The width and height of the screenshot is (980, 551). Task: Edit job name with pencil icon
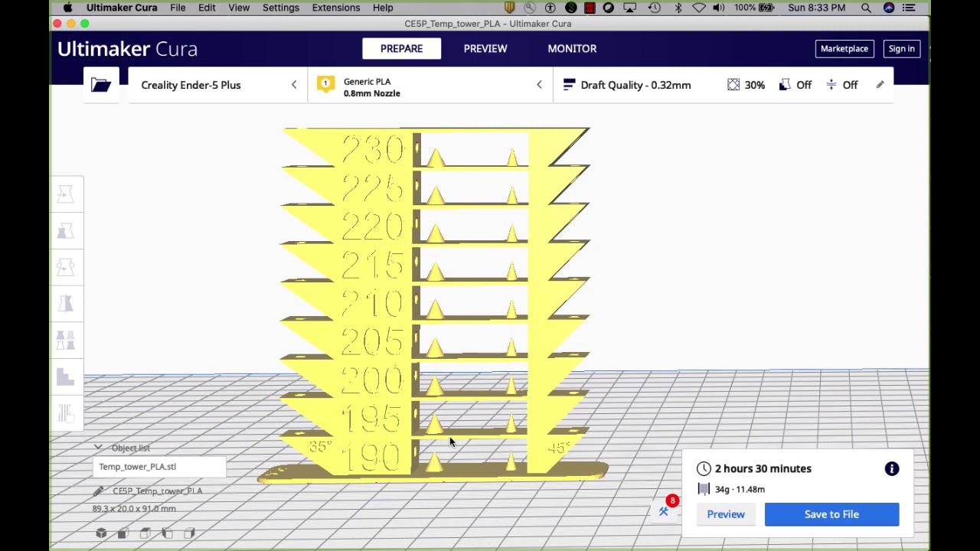coord(98,491)
